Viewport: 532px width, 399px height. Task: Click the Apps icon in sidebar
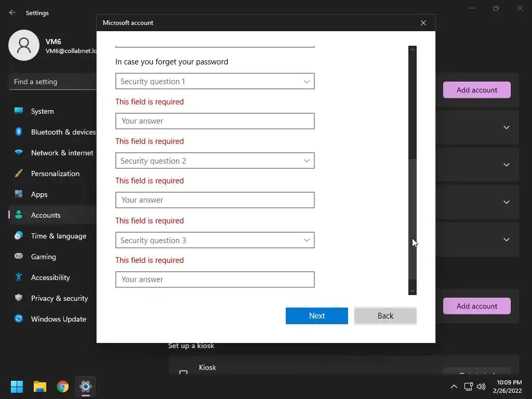pos(19,194)
